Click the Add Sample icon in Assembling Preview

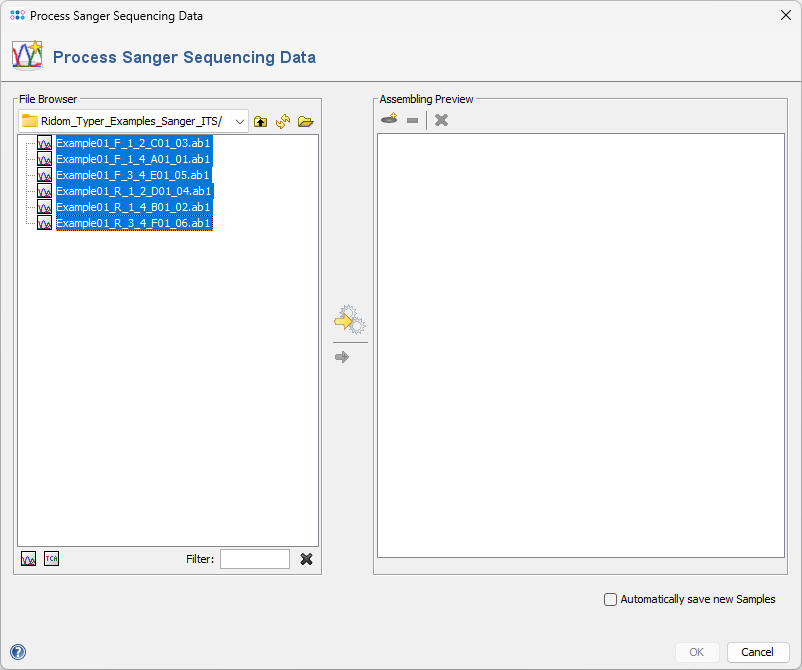coord(388,118)
